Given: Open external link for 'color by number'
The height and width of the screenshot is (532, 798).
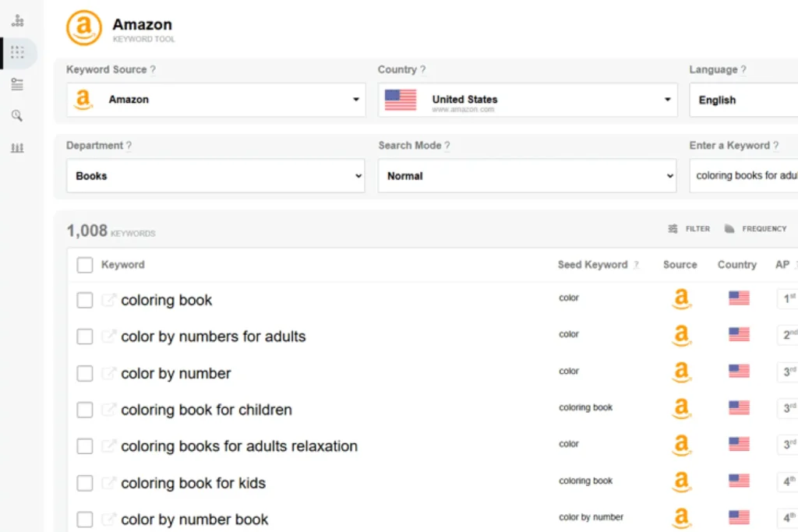Looking at the screenshot, I should [108, 373].
